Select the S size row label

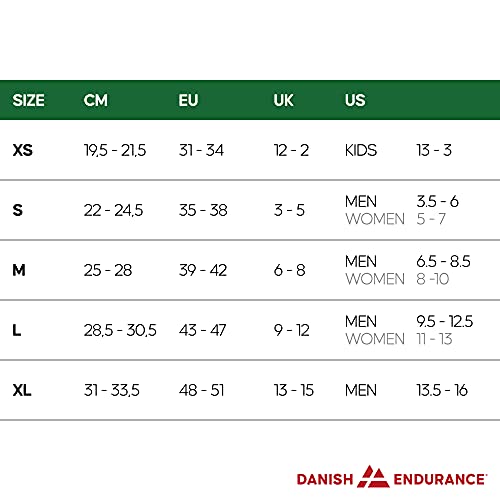18,210
